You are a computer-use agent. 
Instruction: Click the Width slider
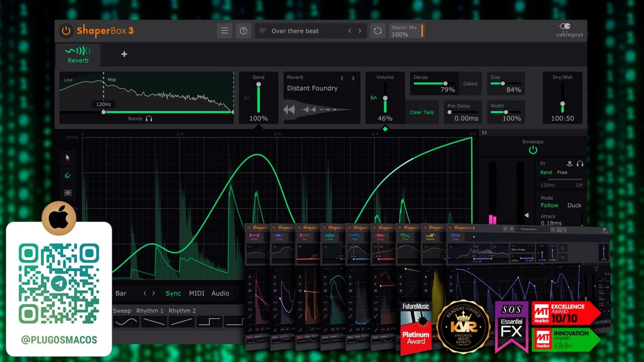[505, 112]
